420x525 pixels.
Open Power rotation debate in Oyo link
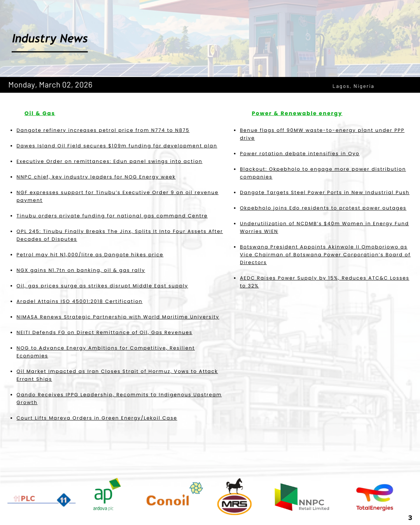(x=299, y=154)
